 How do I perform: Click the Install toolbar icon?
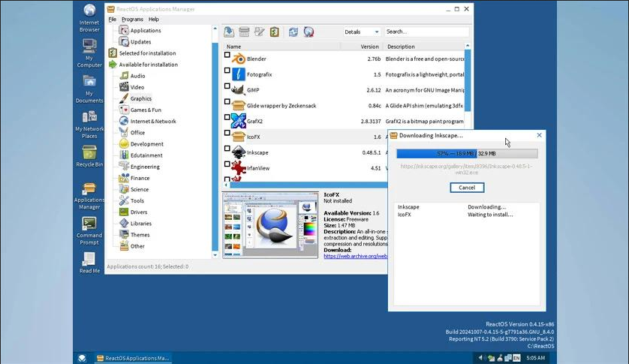click(x=229, y=32)
